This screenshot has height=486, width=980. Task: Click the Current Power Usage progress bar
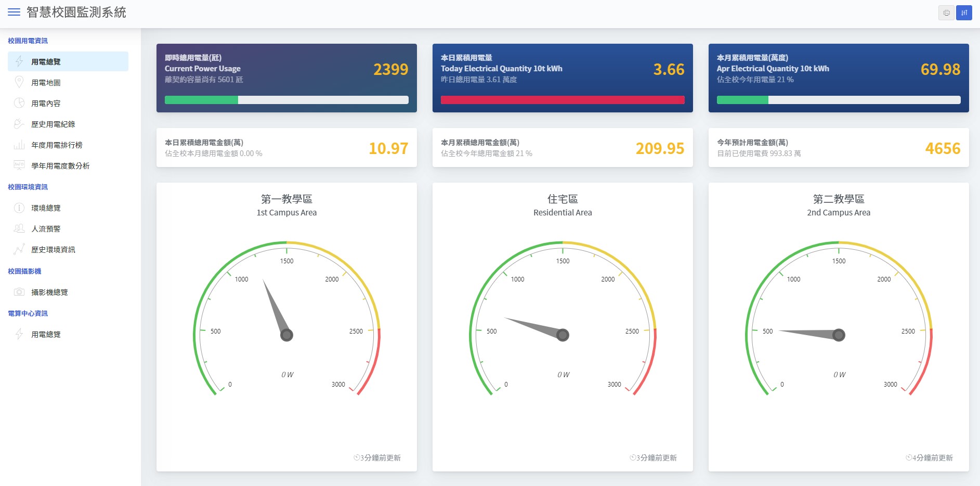click(x=286, y=100)
